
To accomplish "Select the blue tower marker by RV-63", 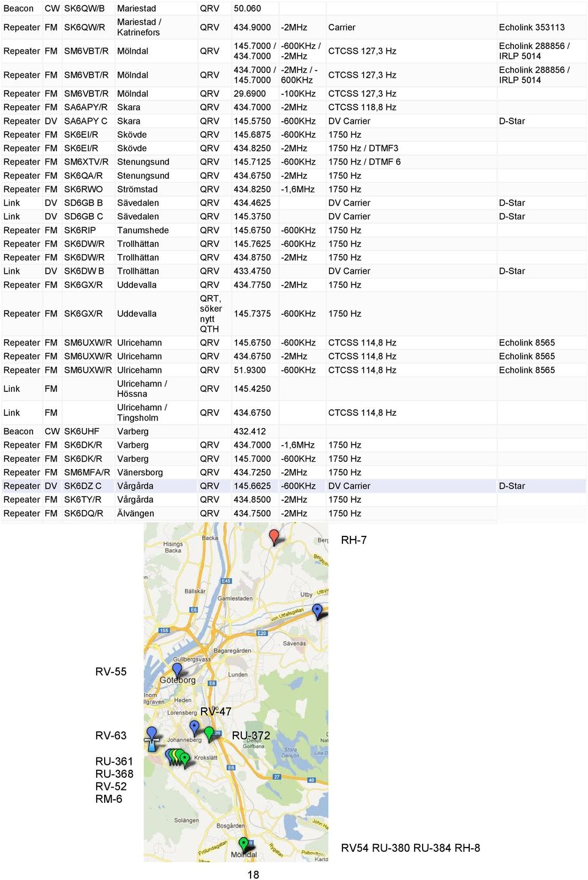I will coord(152,739).
